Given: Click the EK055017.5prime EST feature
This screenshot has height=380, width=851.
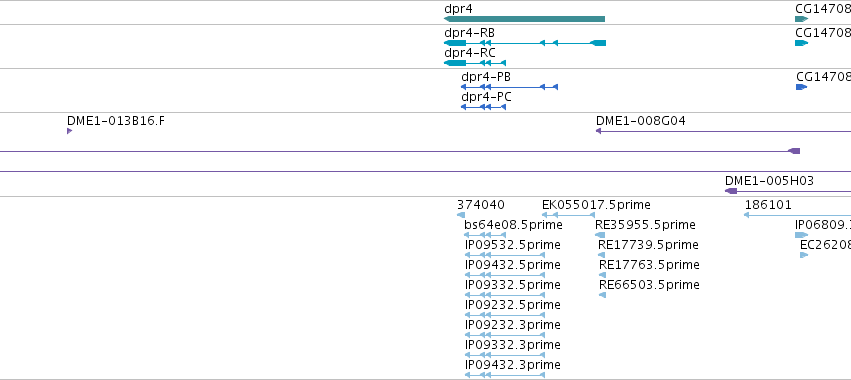Looking at the screenshot, I should [x=568, y=215].
